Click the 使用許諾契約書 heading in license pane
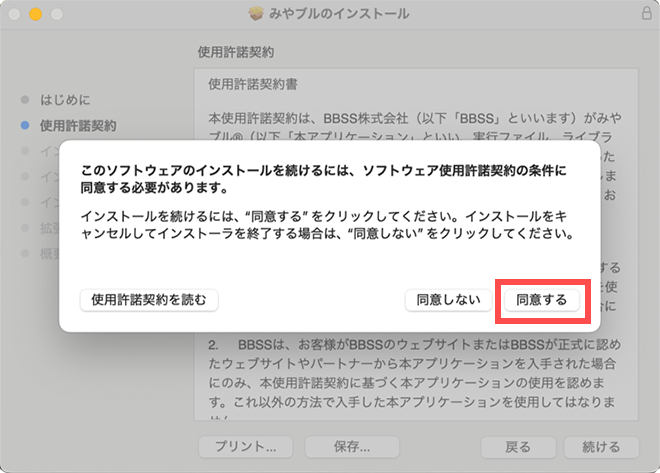660x473 pixels. tap(254, 84)
